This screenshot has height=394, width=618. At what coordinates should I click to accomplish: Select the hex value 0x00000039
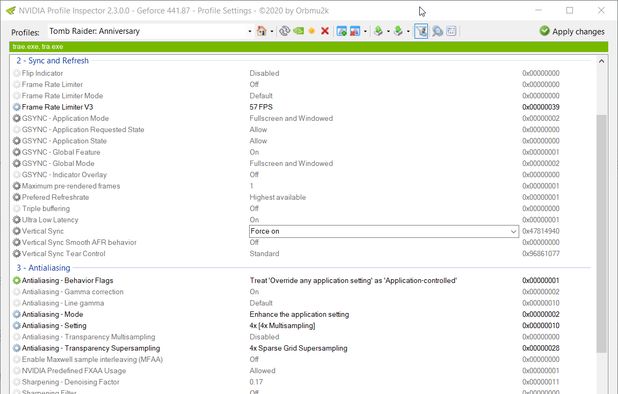[x=541, y=107]
